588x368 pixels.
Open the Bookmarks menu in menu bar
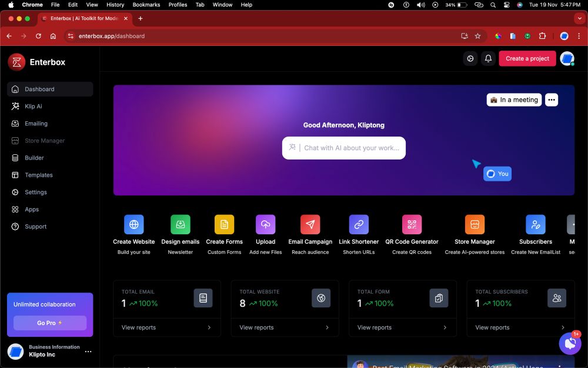coord(146,5)
